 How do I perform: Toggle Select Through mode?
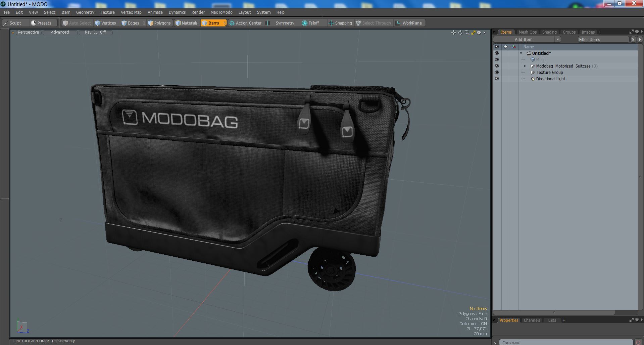pos(373,23)
